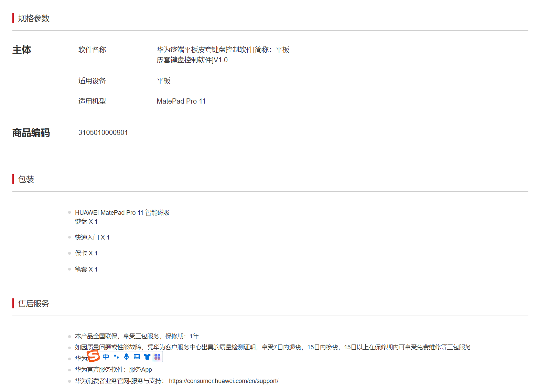Viewport: 549px width, 392px height.
Task: Open Sogou toolbox four-leaf icon
Action: (x=158, y=357)
